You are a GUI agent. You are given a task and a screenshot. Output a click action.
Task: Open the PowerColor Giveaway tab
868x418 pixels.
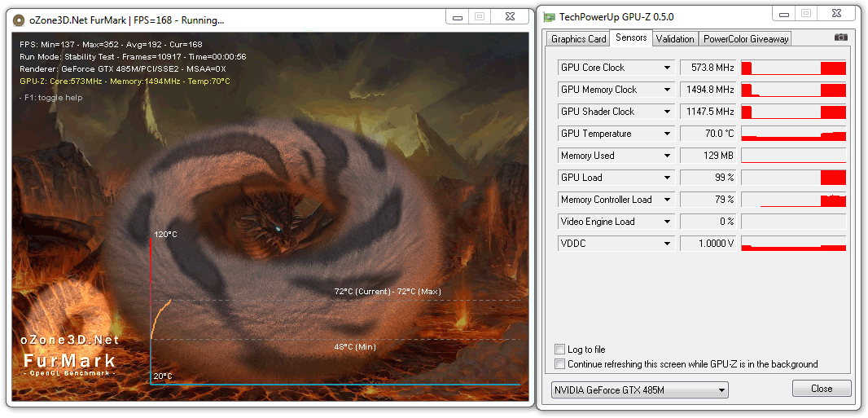tap(745, 39)
